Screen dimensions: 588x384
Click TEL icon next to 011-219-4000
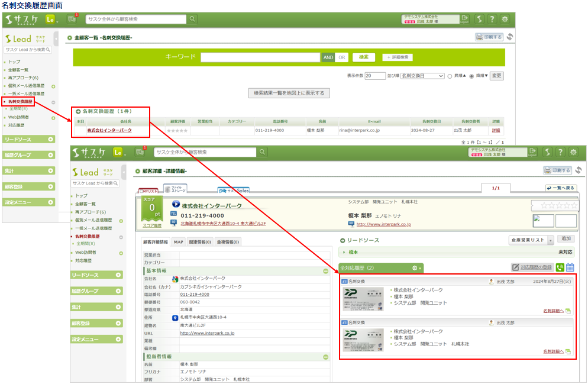[x=173, y=214]
